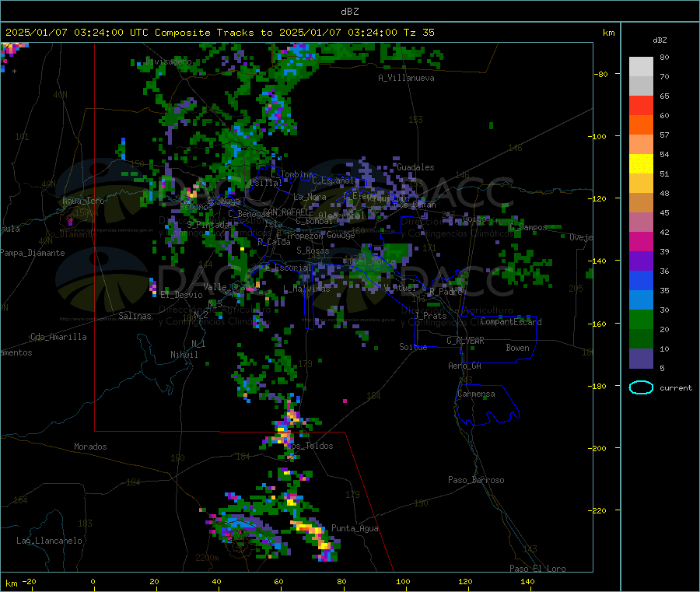
Task: Click the 'Valle_Grande' place label
Action: (x=231, y=287)
